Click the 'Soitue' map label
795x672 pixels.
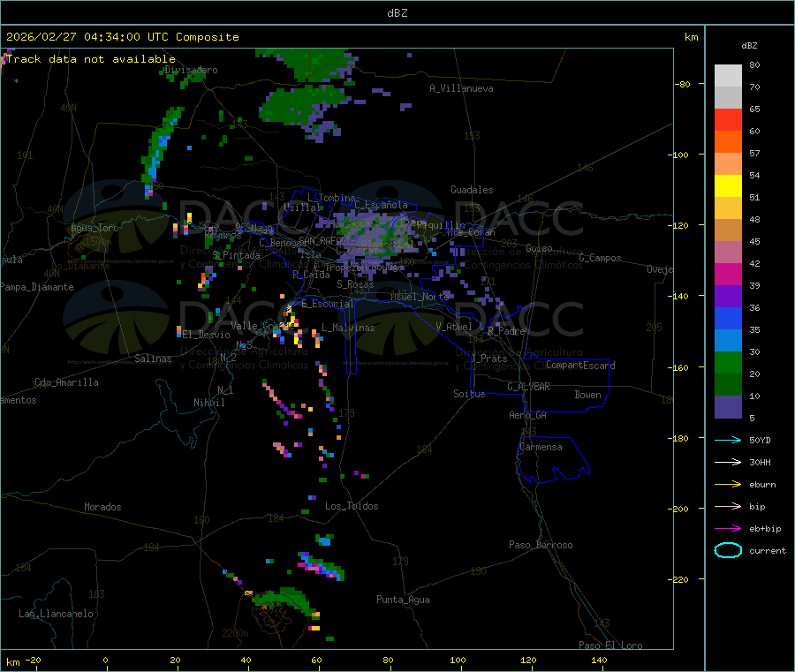(x=470, y=394)
